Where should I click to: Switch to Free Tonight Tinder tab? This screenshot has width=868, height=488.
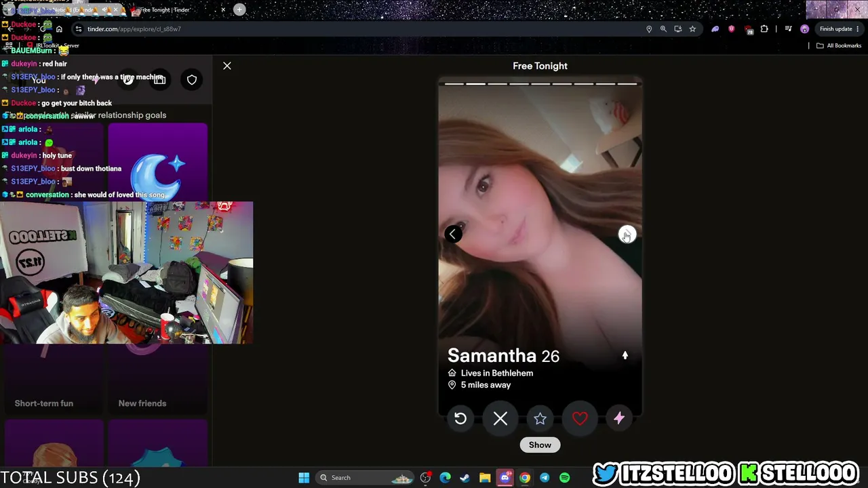pyautogui.click(x=178, y=9)
